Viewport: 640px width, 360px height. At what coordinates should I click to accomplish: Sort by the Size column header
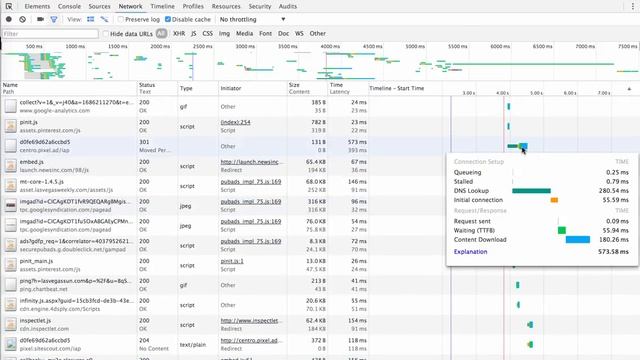[x=307, y=88]
